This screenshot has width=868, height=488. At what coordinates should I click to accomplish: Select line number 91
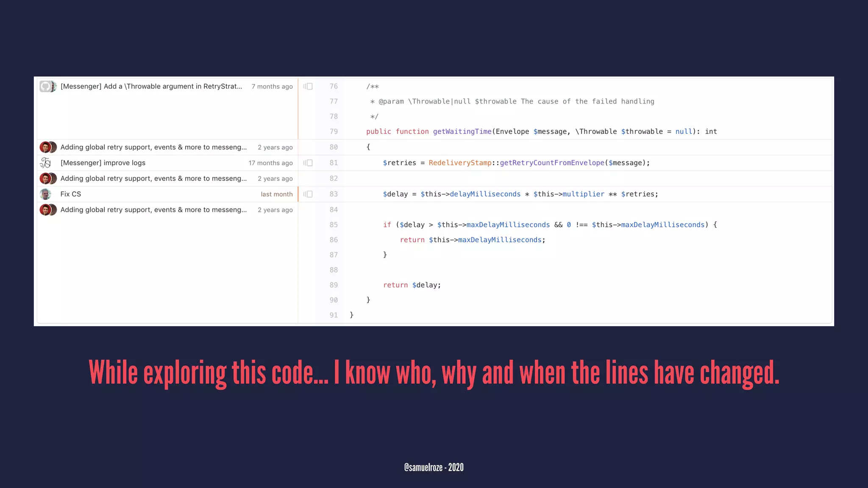tap(334, 315)
